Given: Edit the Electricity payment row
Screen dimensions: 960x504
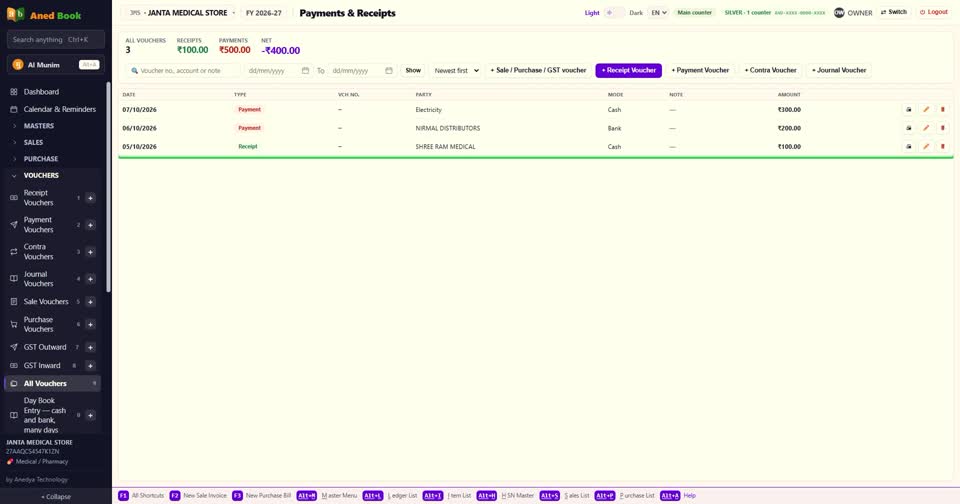Looking at the screenshot, I should coord(926,110).
